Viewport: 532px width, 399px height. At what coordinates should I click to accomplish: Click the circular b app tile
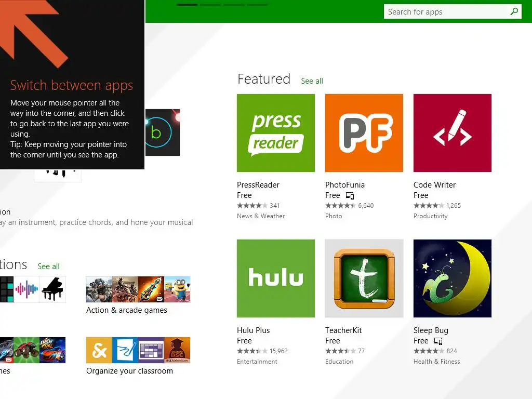pos(162,132)
